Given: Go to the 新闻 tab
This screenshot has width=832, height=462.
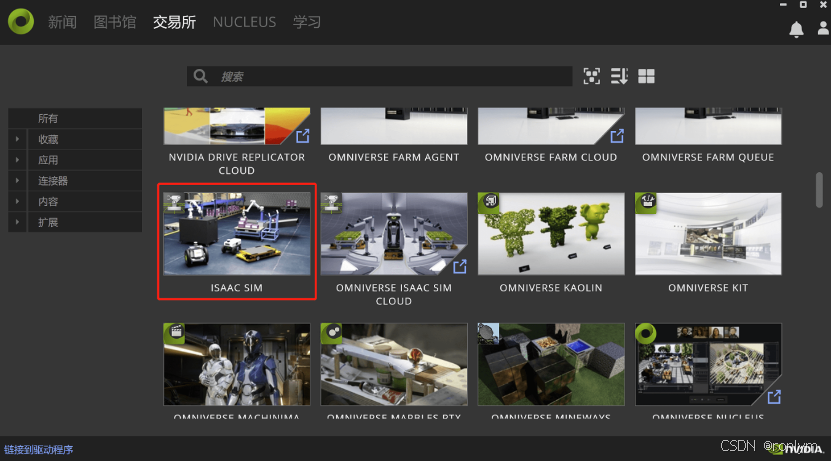Looking at the screenshot, I should point(63,22).
